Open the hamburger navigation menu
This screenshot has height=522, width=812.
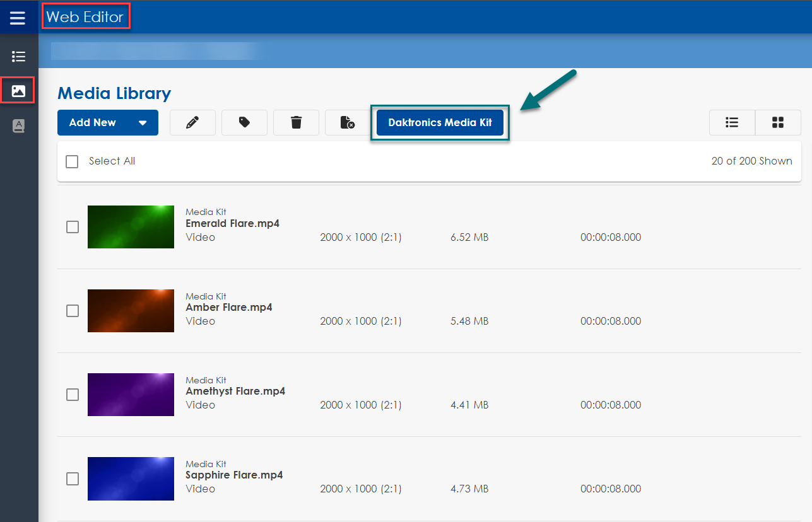18,18
